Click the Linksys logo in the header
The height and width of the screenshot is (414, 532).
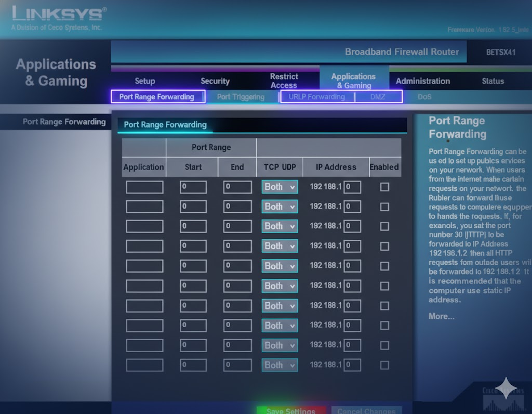[x=59, y=14]
